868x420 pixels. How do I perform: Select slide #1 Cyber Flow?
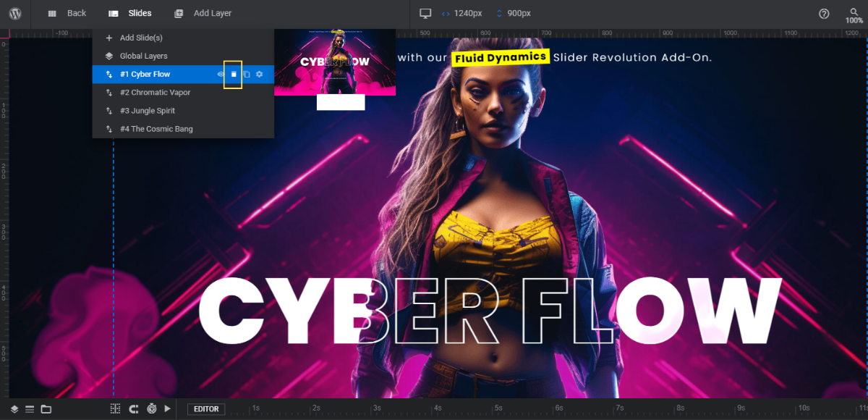click(x=183, y=74)
